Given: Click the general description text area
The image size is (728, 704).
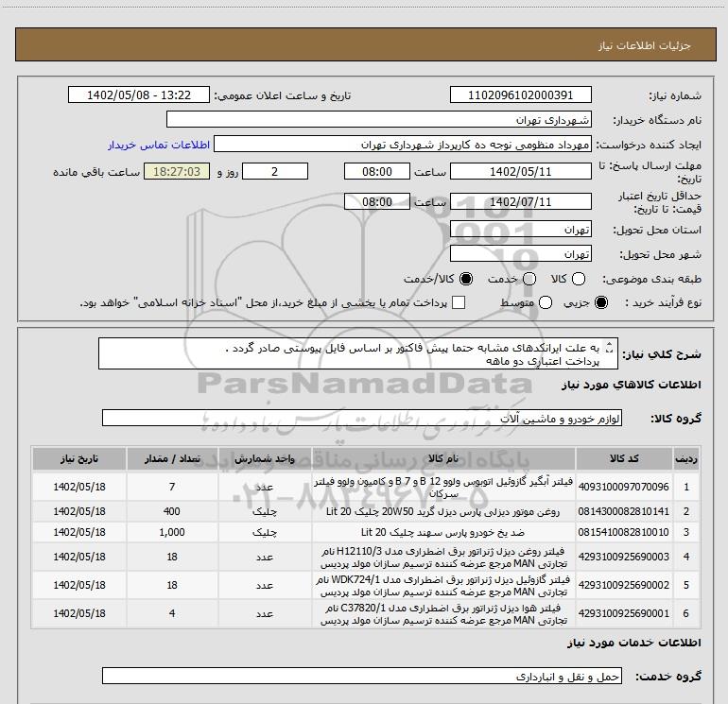Looking at the screenshot, I should (x=358, y=353).
